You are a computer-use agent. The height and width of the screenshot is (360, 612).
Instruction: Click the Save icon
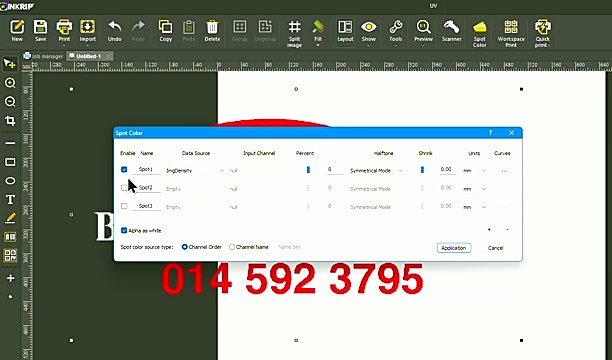40,30
